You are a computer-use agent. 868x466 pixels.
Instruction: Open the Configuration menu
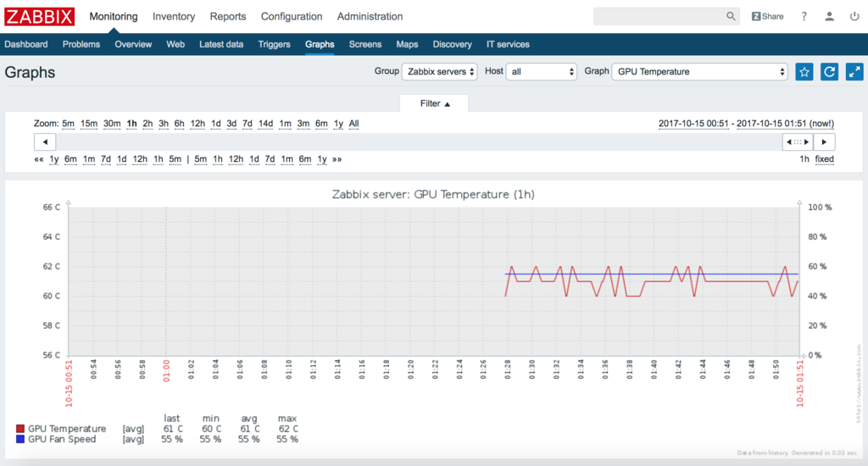point(292,17)
